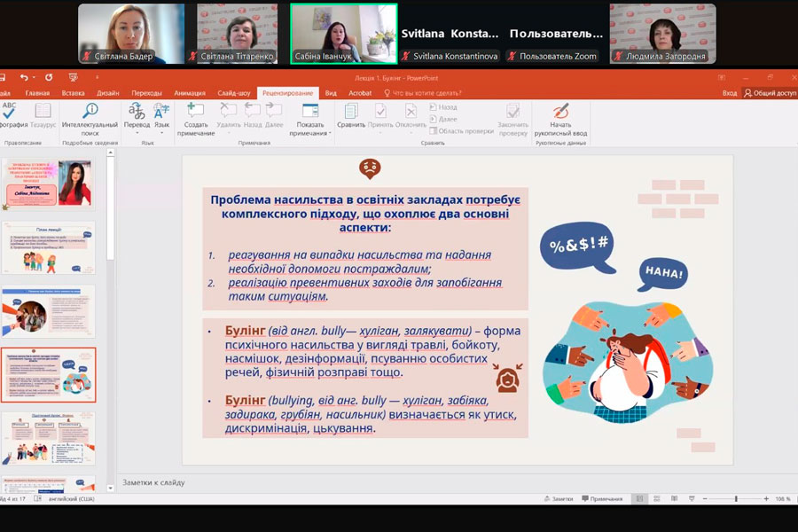Open the Thesaurus (Тезаурус) tool

(x=43, y=115)
